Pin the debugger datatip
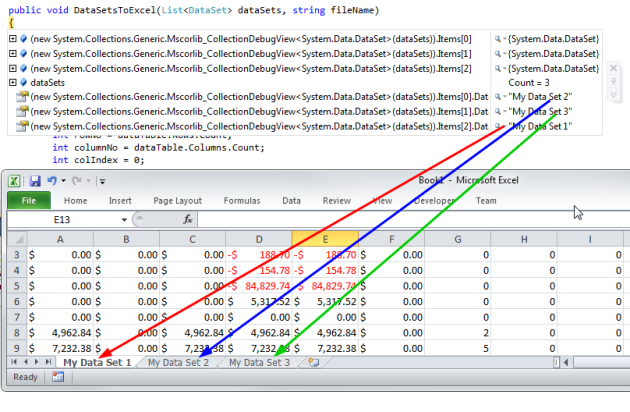The height and width of the screenshot is (412, 630). 613,81
